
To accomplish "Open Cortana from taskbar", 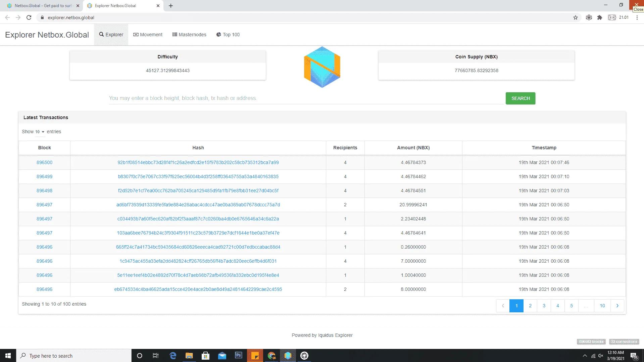I will pos(140,356).
